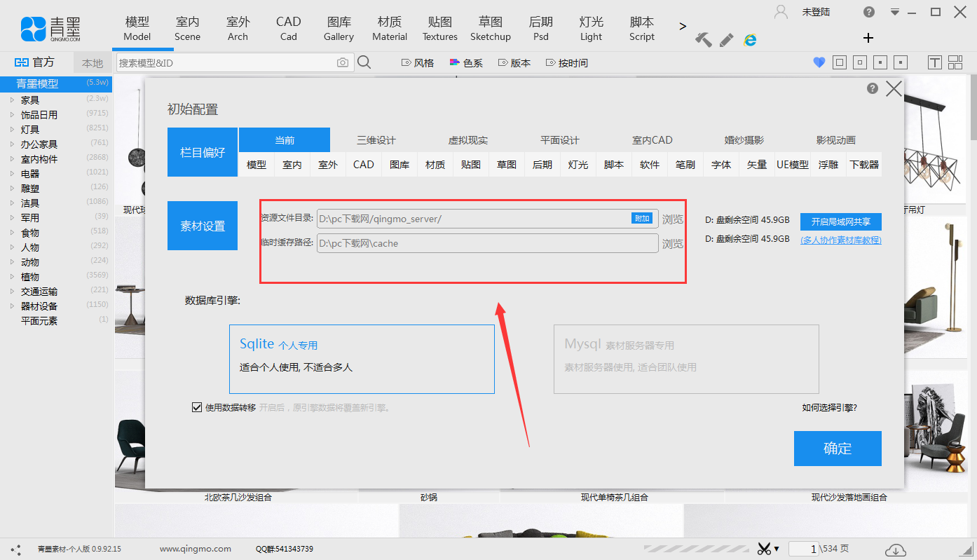977x560 pixels.
Task: Switch to the 三维设计 tab
Action: pos(377,139)
